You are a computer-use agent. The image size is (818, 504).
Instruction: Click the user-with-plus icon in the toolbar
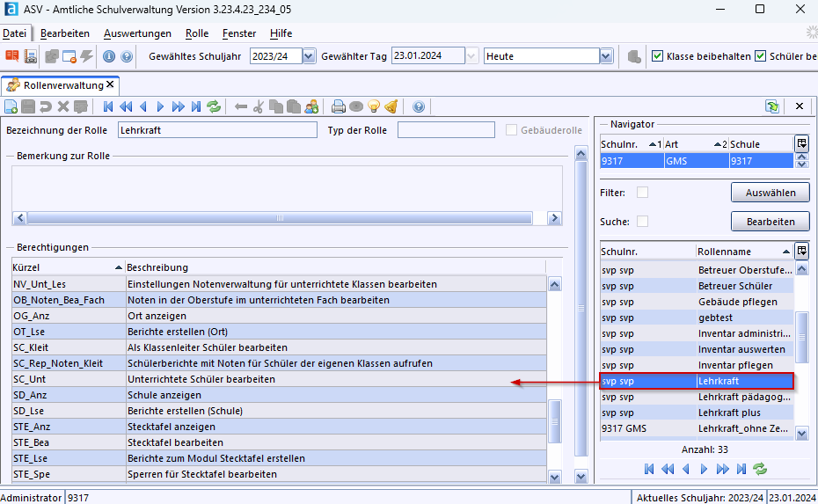[312, 106]
